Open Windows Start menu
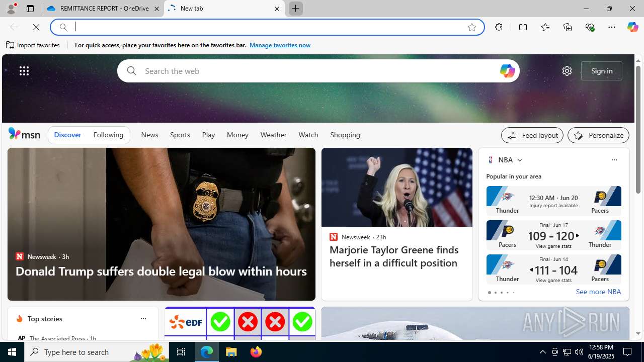Image resolution: width=644 pixels, height=362 pixels. pos(12,352)
